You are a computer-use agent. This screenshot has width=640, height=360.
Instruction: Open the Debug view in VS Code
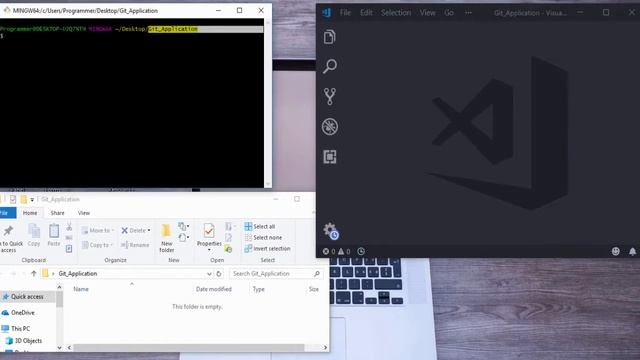coord(330,127)
